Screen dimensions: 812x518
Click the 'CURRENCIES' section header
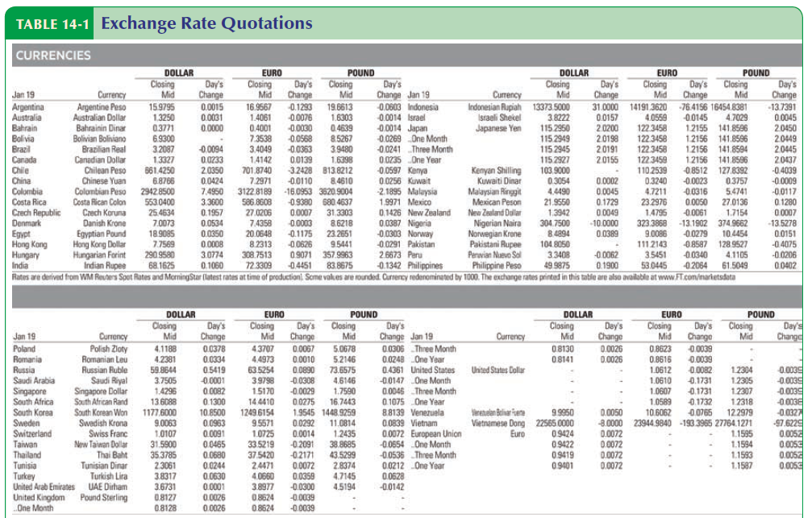click(x=53, y=56)
